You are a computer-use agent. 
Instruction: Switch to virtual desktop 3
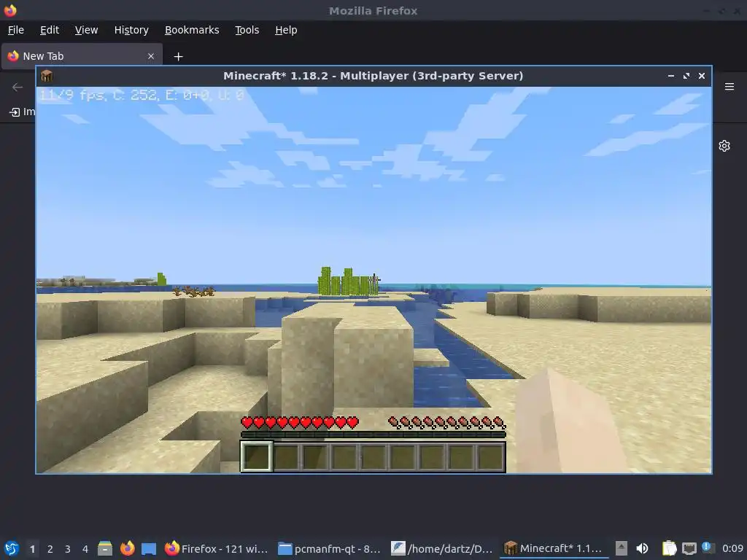pyautogui.click(x=68, y=548)
